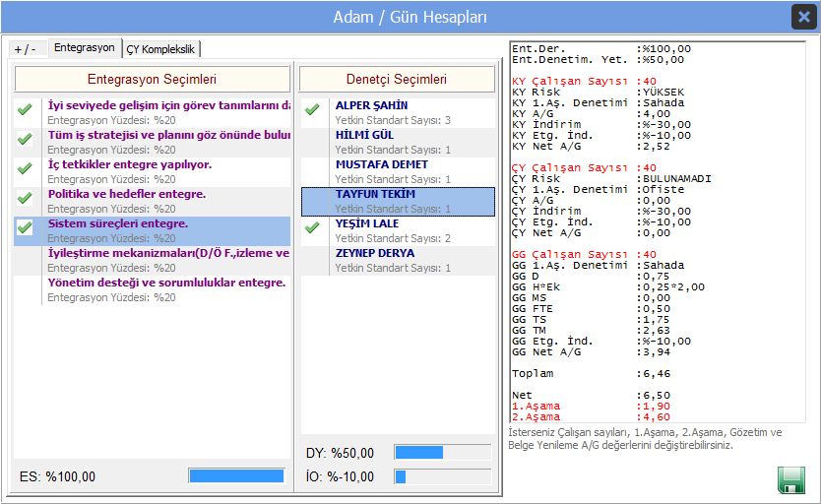Viewport: 821px width, 504px height.
Task: Check 'Yönetim desteği ve sorumluluklar entegre' row
Action: tap(152, 290)
